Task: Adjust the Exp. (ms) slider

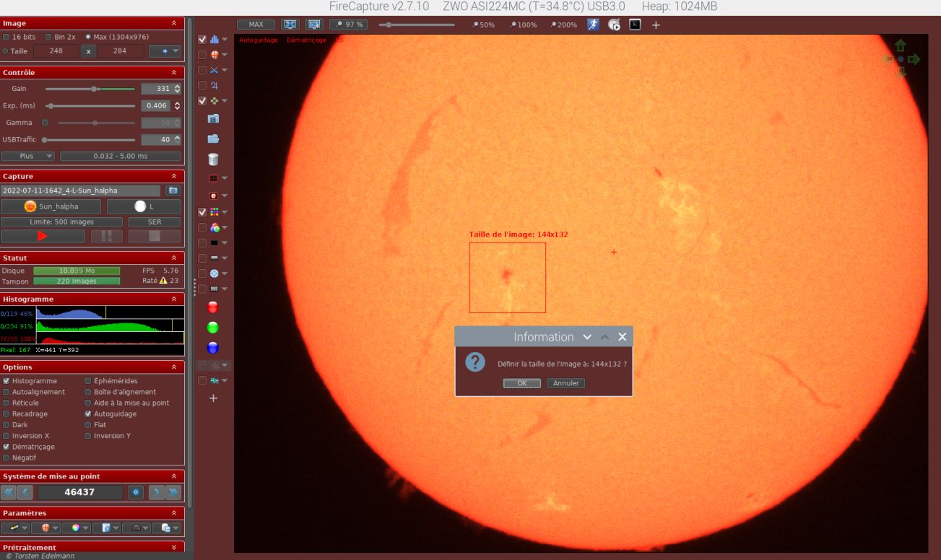Action: click(x=90, y=105)
